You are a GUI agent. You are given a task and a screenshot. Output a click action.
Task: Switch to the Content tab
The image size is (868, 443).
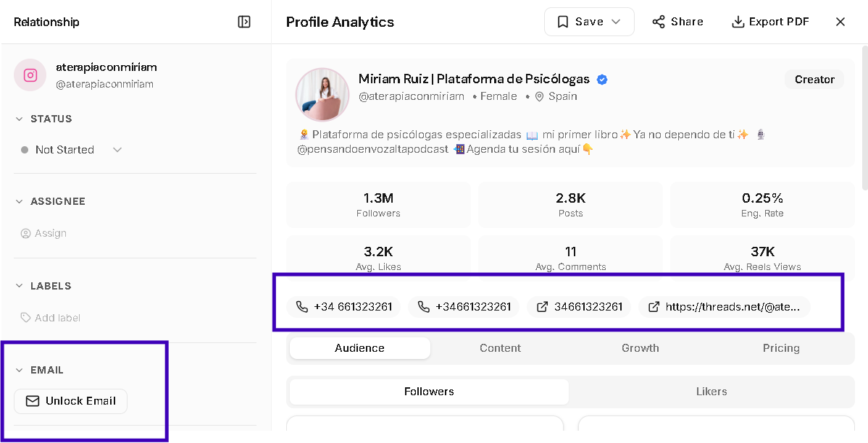pyautogui.click(x=500, y=348)
